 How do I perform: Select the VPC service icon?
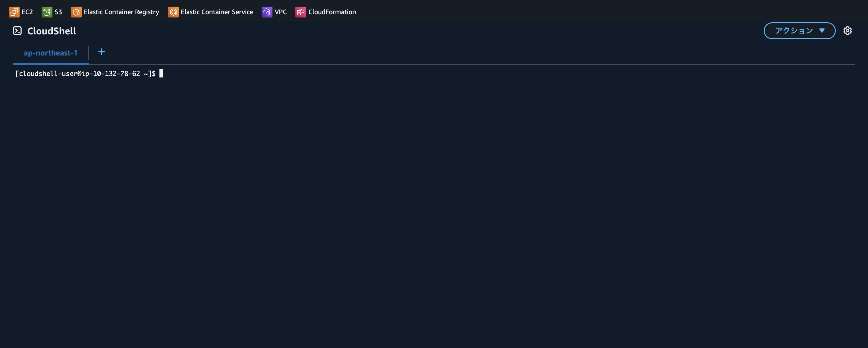click(x=266, y=12)
